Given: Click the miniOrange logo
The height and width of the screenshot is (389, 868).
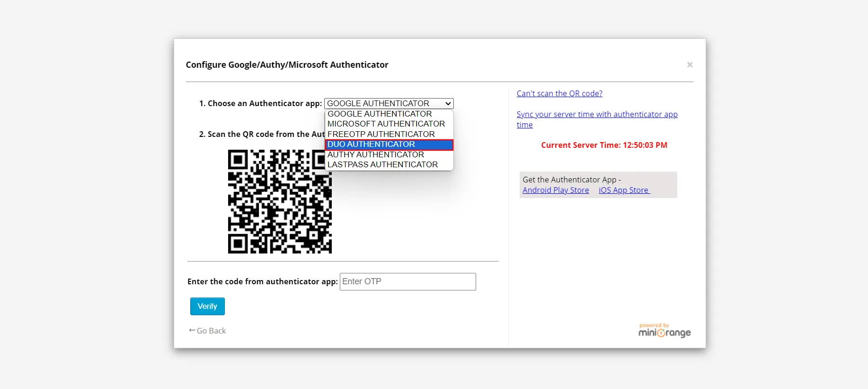Looking at the screenshot, I should (x=664, y=331).
